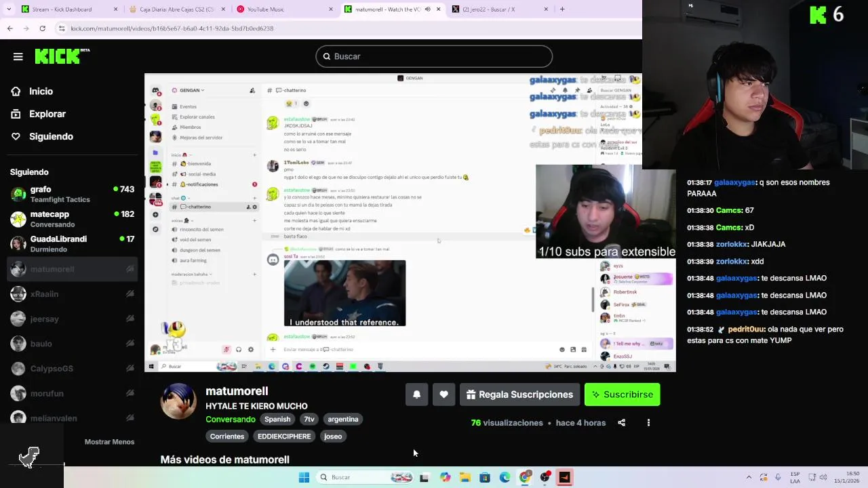Open ESP LAA language switcher
868x488 pixels.
tap(795, 478)
